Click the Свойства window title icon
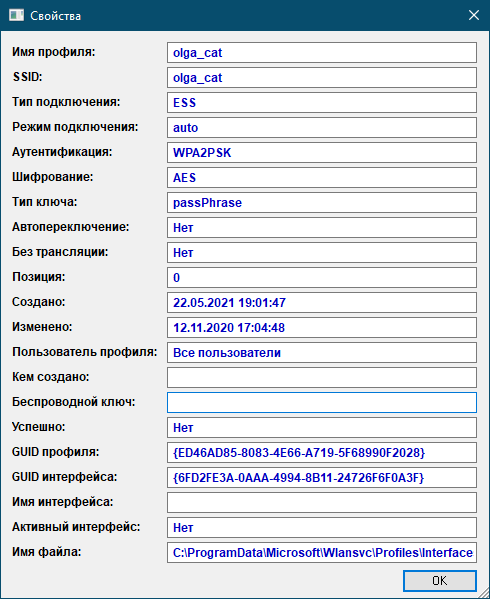 tap(16, 15)
